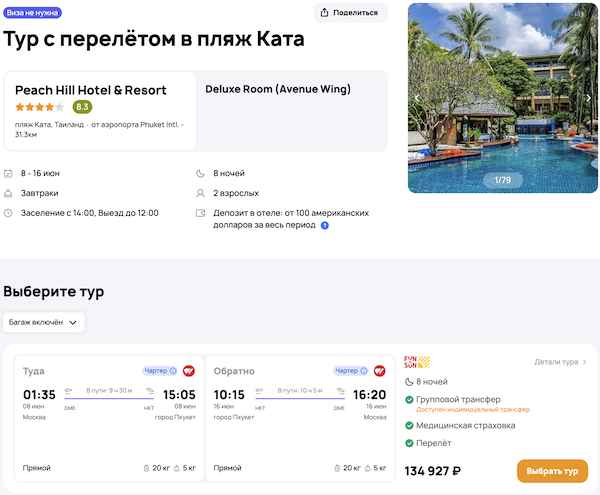Expand the Багаж включён dropdown
This screenshot has width=600, height=495.
(x=44, y=322)
